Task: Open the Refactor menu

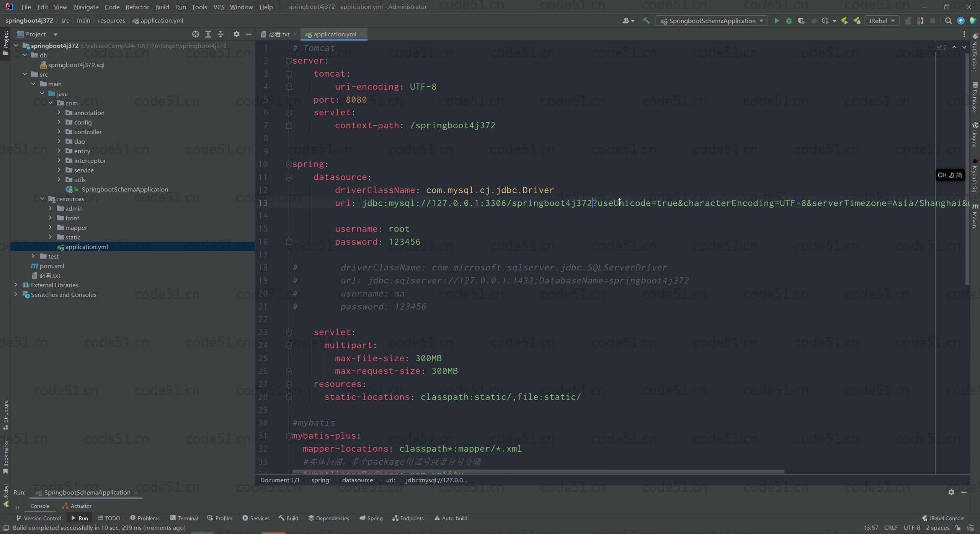Action: point(137,7)
